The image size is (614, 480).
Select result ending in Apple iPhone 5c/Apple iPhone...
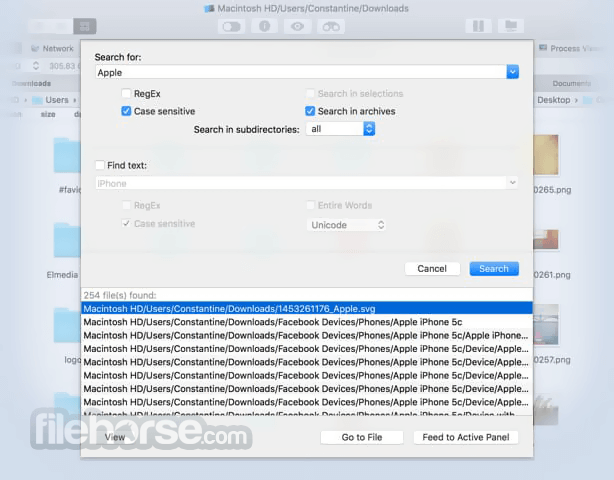(307, 335)
